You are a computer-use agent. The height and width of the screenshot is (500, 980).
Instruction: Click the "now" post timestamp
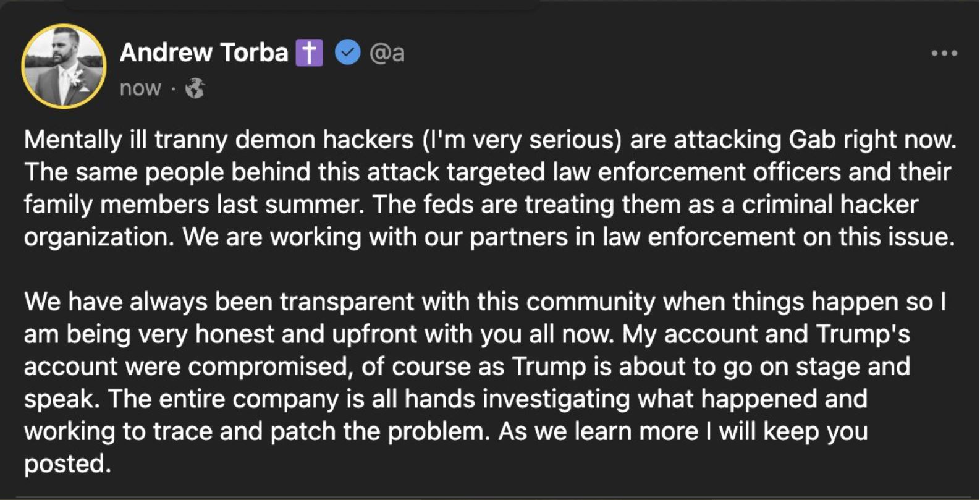[x=140, y=88]
